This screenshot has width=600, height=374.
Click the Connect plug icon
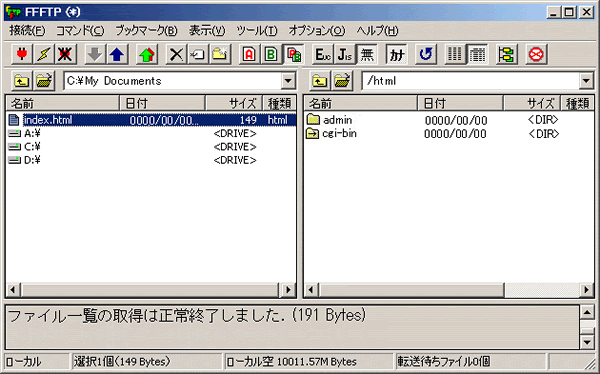(22, 54)
